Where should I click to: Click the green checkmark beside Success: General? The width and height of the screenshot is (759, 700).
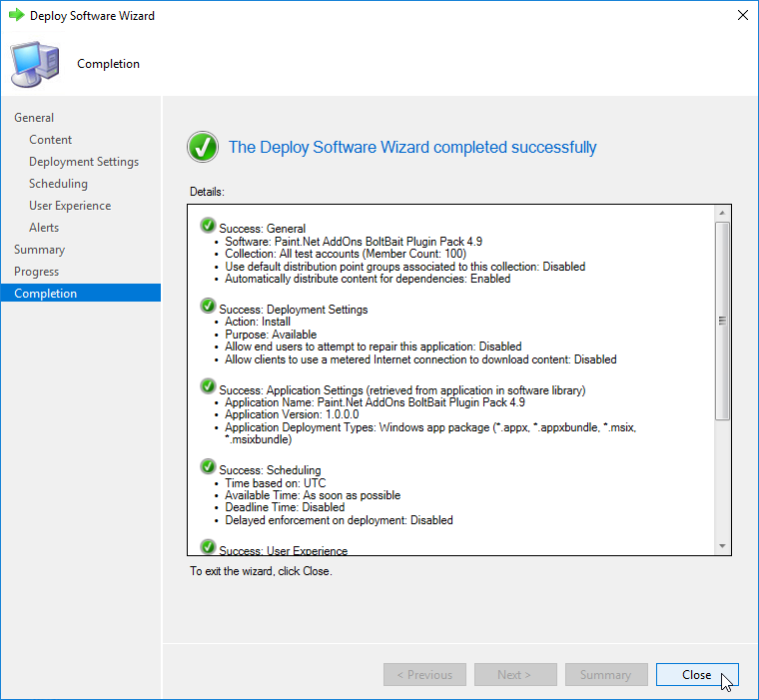tap(208, 225)
